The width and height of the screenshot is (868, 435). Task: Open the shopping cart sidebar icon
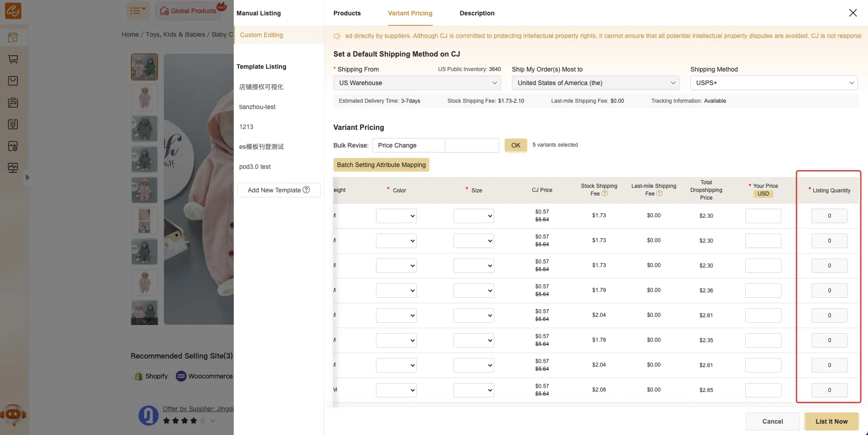[13, 59]
